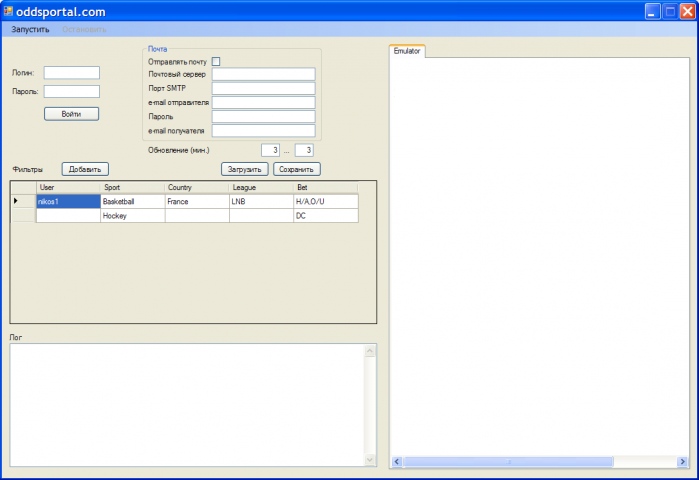Click inside the Лог text area
This screenshot has height=480, width=699.
187,405
